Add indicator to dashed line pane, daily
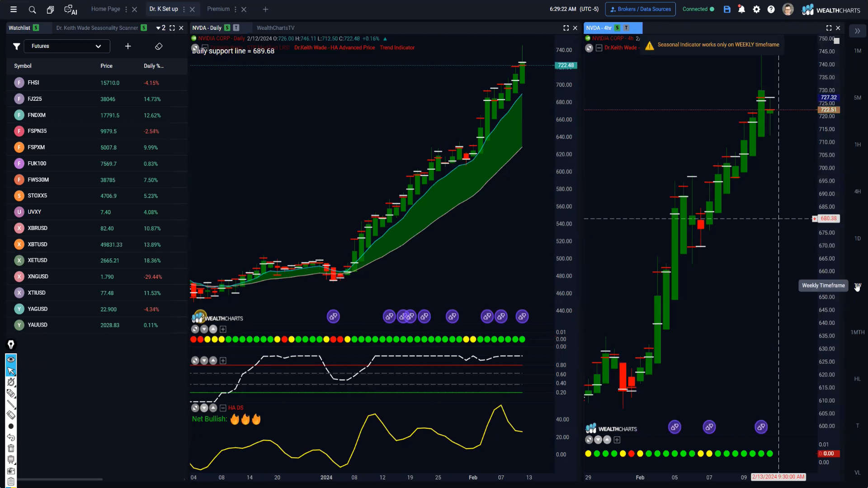The image size is (868, 488). click(223, 361)
